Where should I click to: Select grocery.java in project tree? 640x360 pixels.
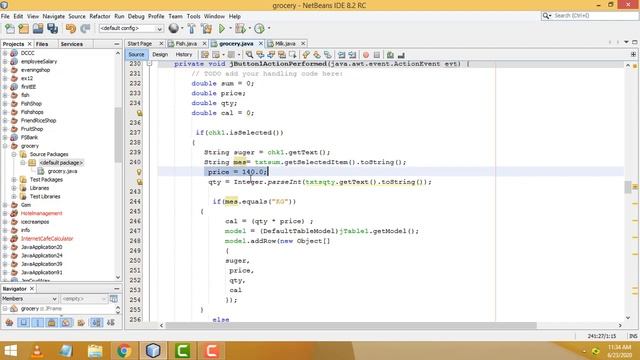point(62,171)
